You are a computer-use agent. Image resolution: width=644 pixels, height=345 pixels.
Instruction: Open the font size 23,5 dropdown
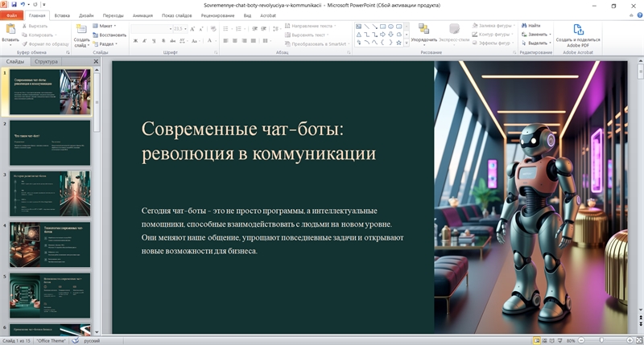(185, 29)
